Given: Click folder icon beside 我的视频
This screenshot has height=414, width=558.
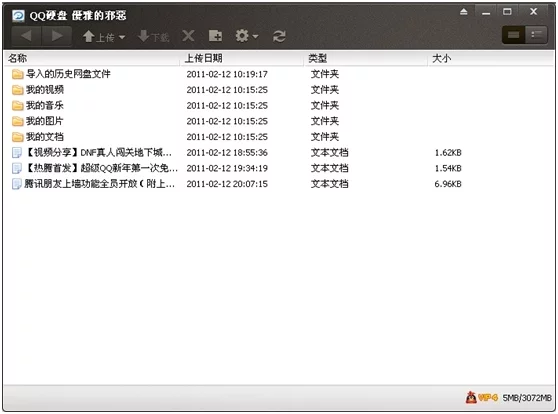Looking at the screenshot, I should 17,90.
